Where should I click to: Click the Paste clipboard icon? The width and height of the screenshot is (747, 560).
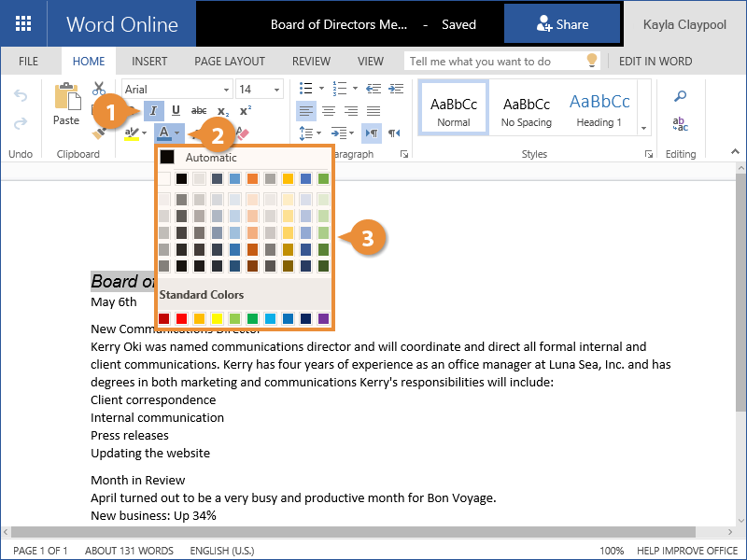pos(66,105)
